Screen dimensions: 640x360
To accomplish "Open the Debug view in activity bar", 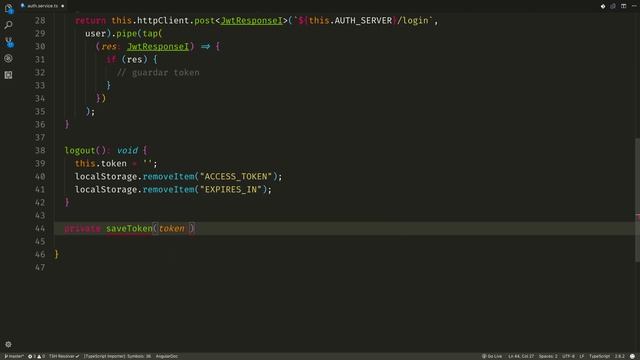I will tap(8, 58).
